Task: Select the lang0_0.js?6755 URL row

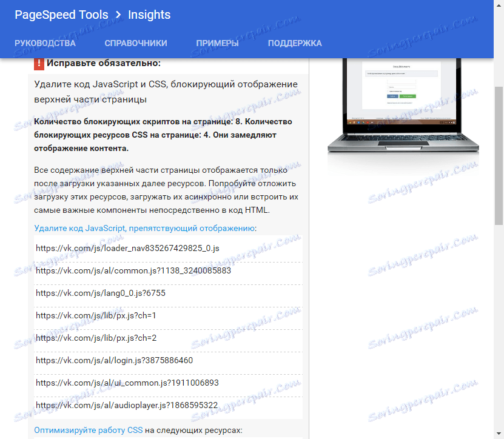Action: pos(168,293)
